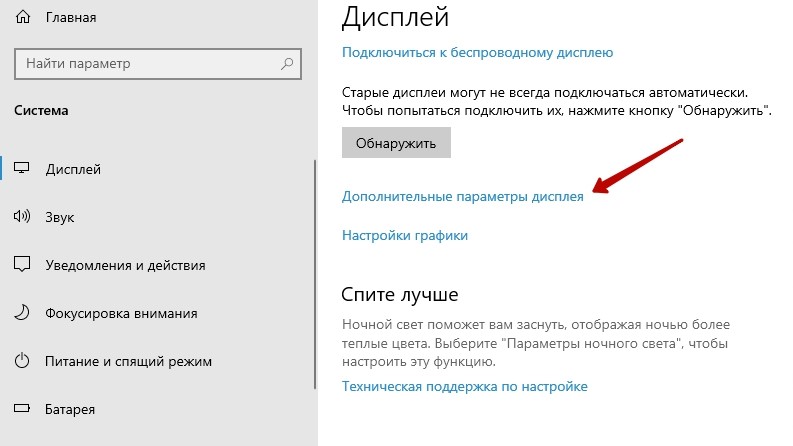Click the Battery icon

(22, 408)
